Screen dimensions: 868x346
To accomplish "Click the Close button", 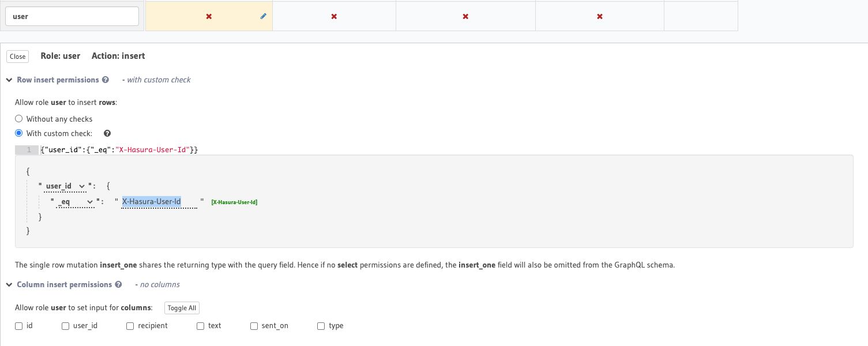I will pyautogui.click(x=17, y=56).
